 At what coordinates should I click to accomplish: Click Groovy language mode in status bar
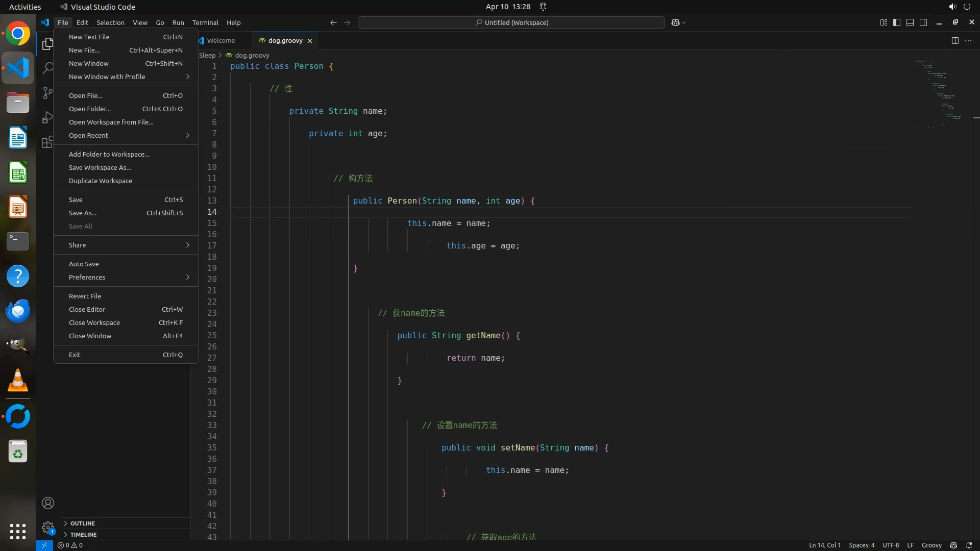931,545
